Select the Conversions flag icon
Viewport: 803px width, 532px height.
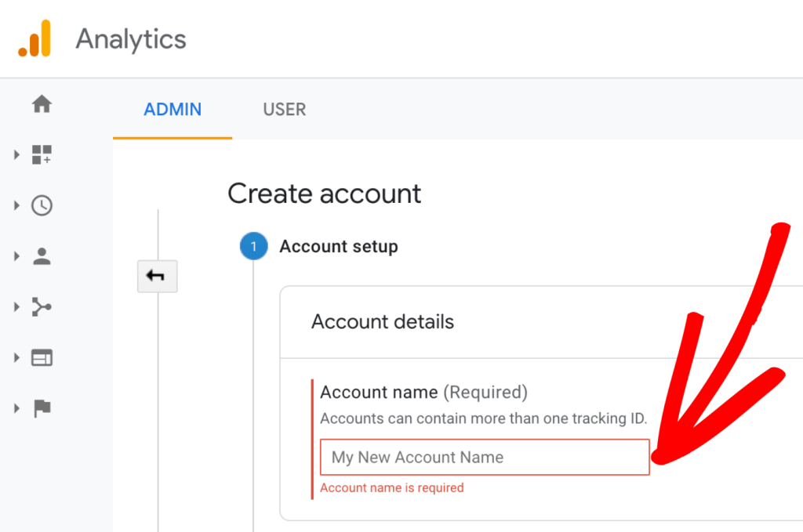(x=41, y=408)
